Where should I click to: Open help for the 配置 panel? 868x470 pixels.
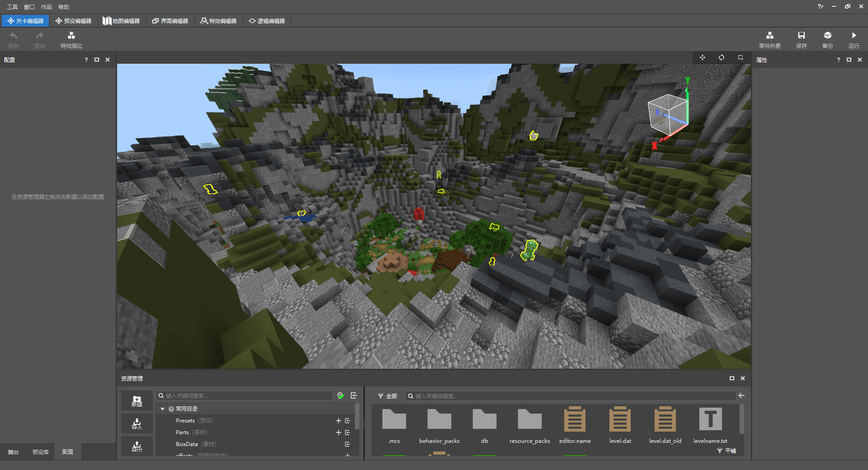coord(86,60)
